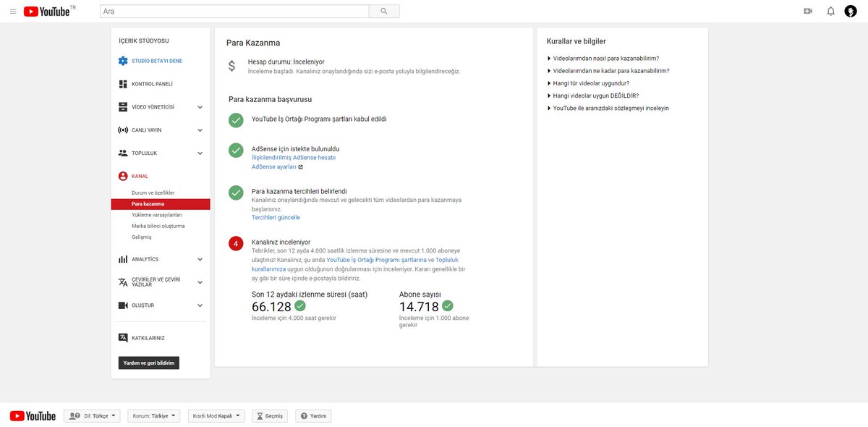Click the translation icon beside Çeviriler
868x427 pixels.
tap(123, 282)
